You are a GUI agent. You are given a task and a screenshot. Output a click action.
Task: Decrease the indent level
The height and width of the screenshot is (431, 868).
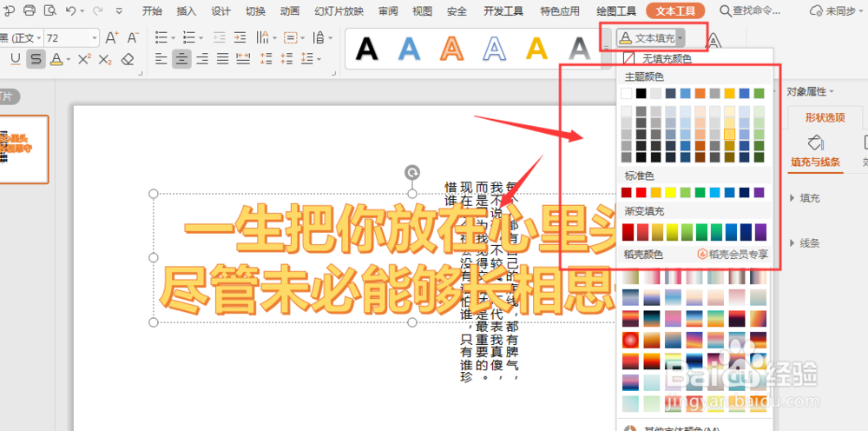coord(220,37)
